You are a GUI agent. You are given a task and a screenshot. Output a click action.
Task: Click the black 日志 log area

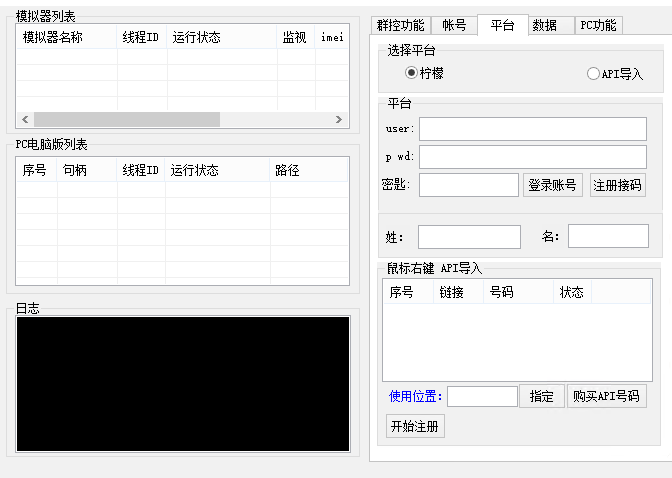pos(182,383)
